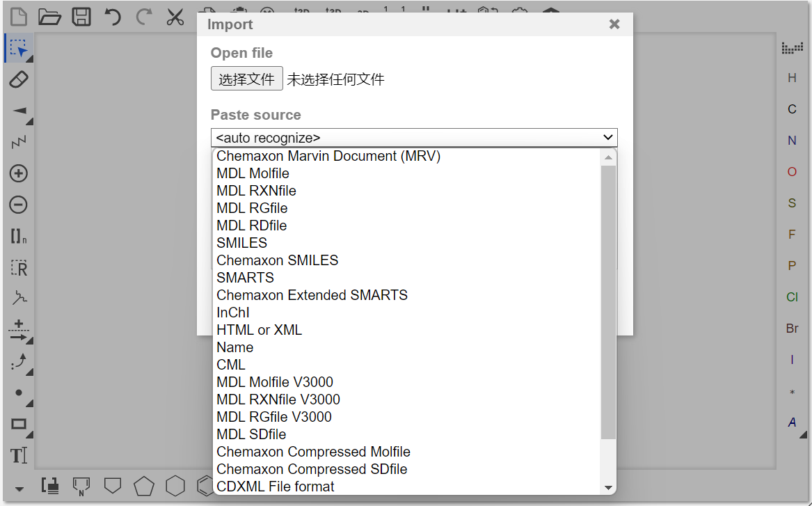Click the Cut scissors icon
This screenshot has width=812, height=506.
pos(175,17)
